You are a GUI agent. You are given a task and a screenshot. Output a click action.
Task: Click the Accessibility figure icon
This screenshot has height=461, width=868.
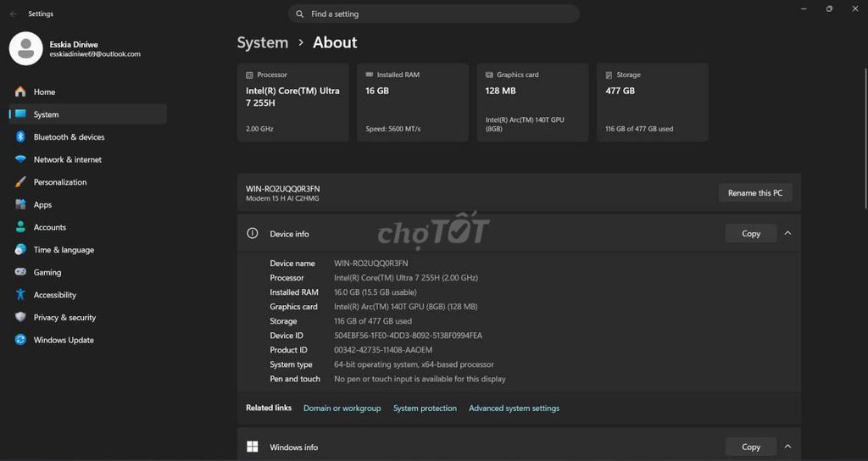click(x=20, y=294)
